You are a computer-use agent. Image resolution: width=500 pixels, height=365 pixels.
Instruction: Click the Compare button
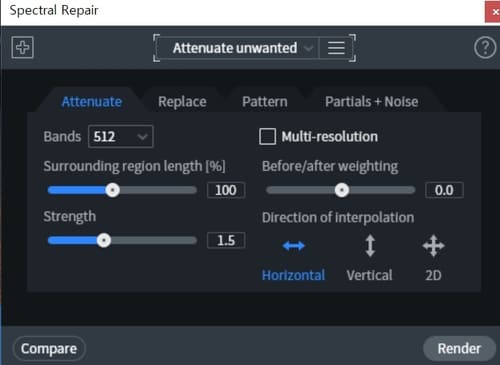(49, 349)
